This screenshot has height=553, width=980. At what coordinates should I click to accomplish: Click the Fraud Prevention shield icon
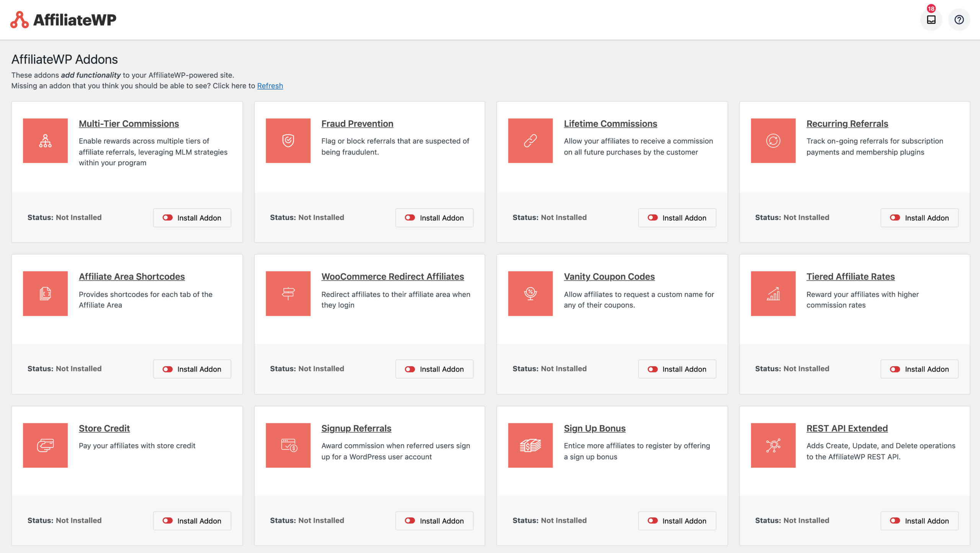tap(288, 140)
